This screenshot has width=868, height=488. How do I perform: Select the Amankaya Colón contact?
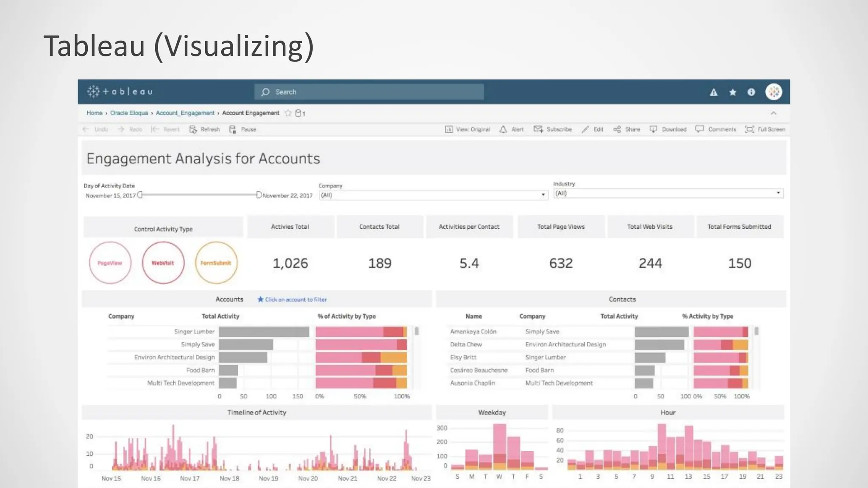(x=473, y=332)
